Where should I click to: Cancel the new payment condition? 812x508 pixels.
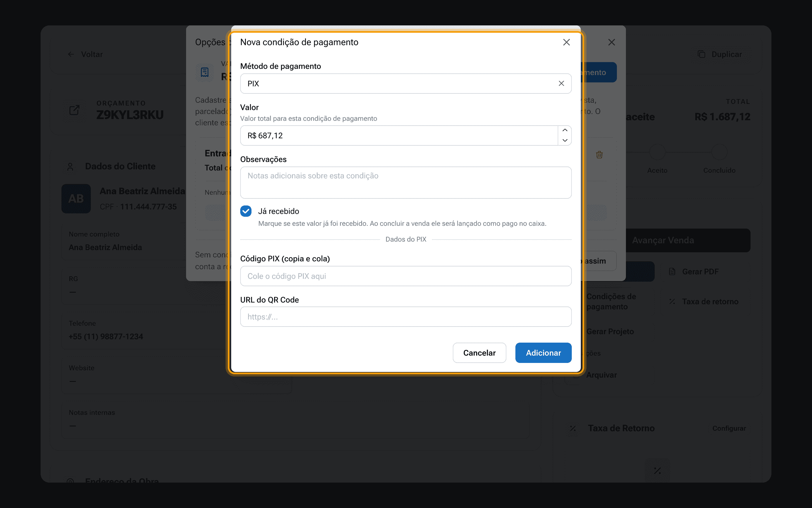click(479, 353)
